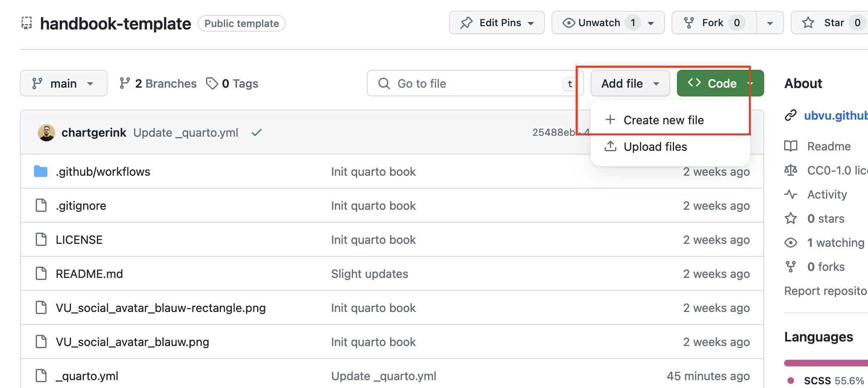This screenshot has width=868, height=388.
Task: Click the license scale icon
Action: point(791,170)
